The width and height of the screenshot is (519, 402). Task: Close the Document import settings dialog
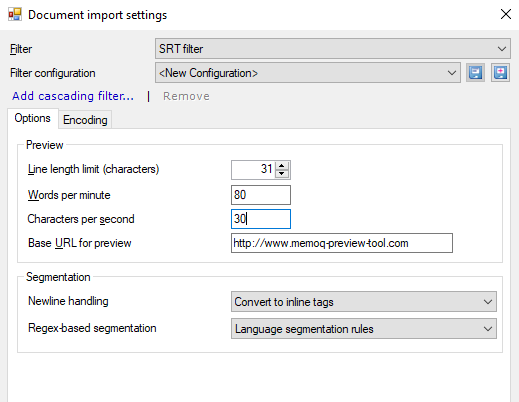coord(506,14)
